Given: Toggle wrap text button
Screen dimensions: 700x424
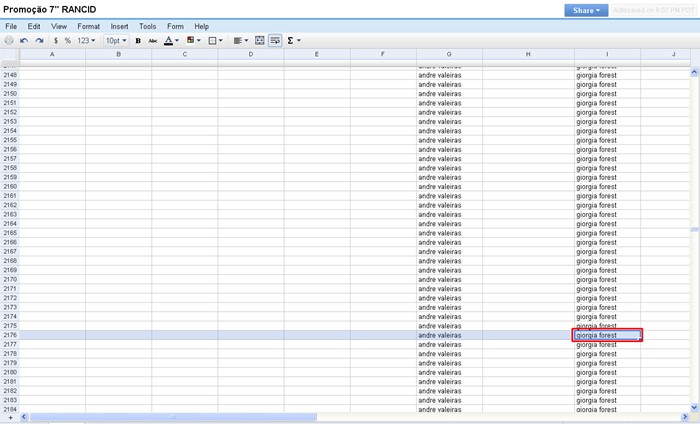Looking at the screenshot, I should [x=274, y=41].
